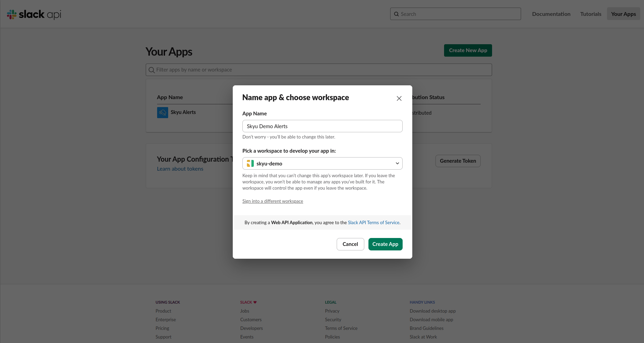Image resolution: width=644 pixels, height=343 pixels.
Task: Open the Download mobile app link
Action: (x=432, y=320)
